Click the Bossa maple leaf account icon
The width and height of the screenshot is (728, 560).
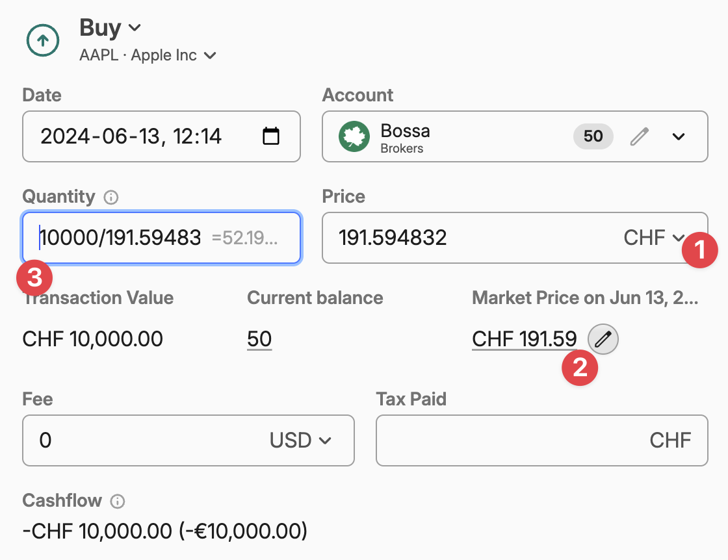click(x=354, y=136)
